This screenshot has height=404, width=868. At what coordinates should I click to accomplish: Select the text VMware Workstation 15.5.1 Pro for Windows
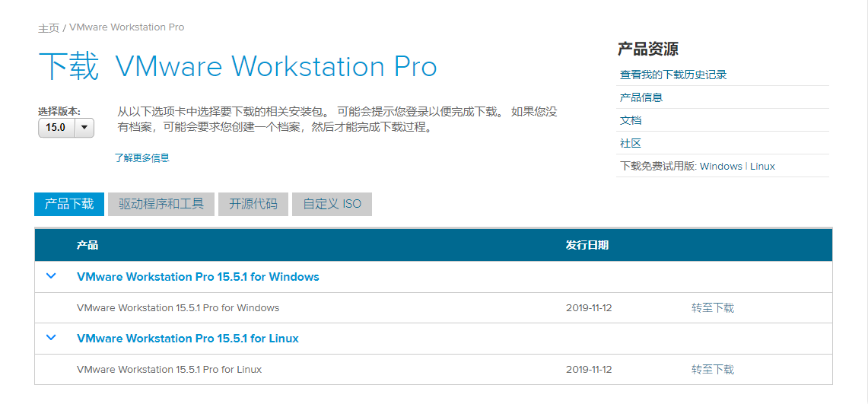178,307
